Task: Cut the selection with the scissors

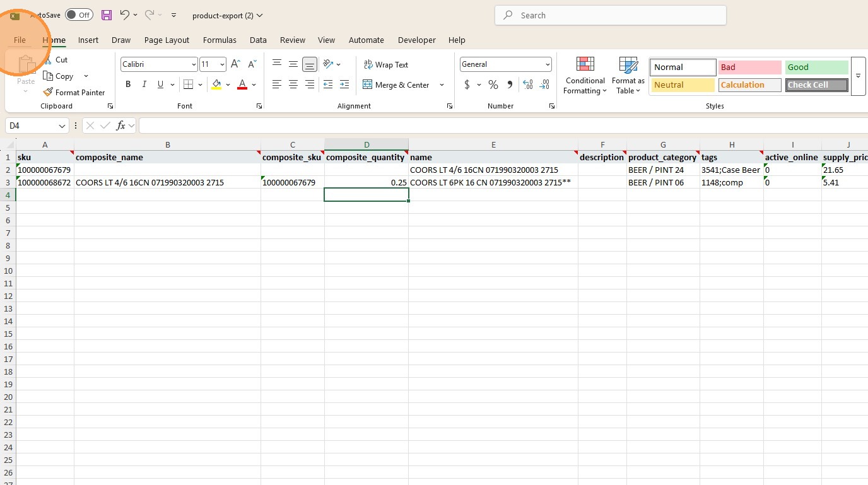Action: pos(48,60)
